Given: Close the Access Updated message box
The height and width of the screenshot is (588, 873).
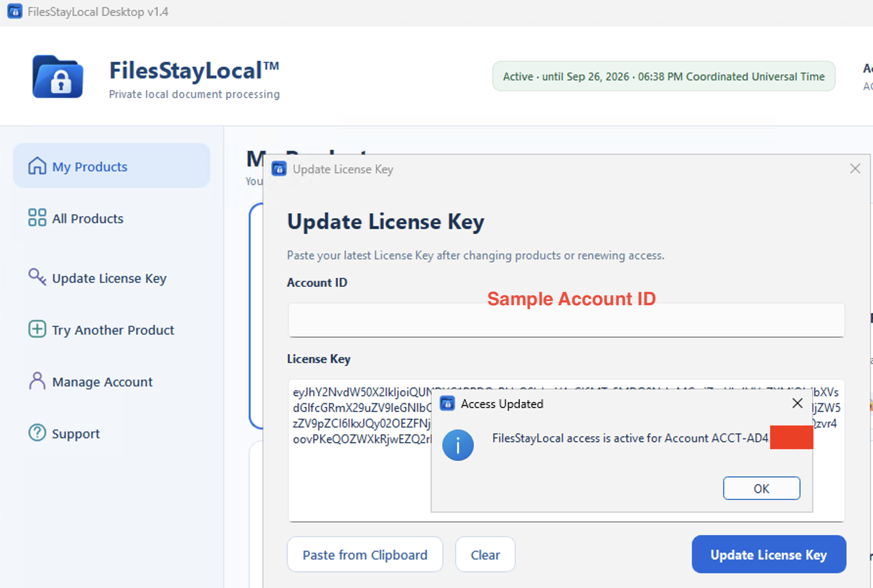Looking at the screenshot, I should pyautogui.click(x=797, y=403).
